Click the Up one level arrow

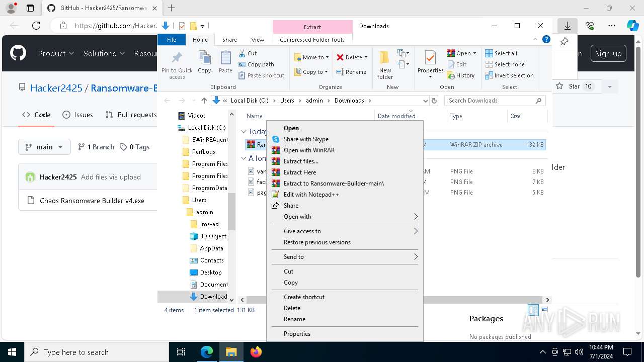(x=204, y=101)
